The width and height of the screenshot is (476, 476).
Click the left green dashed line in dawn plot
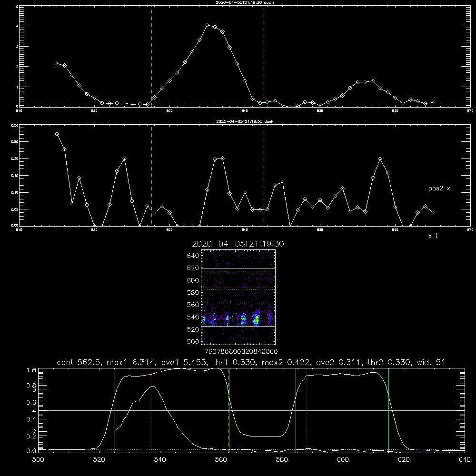click(x=151, y=57)
